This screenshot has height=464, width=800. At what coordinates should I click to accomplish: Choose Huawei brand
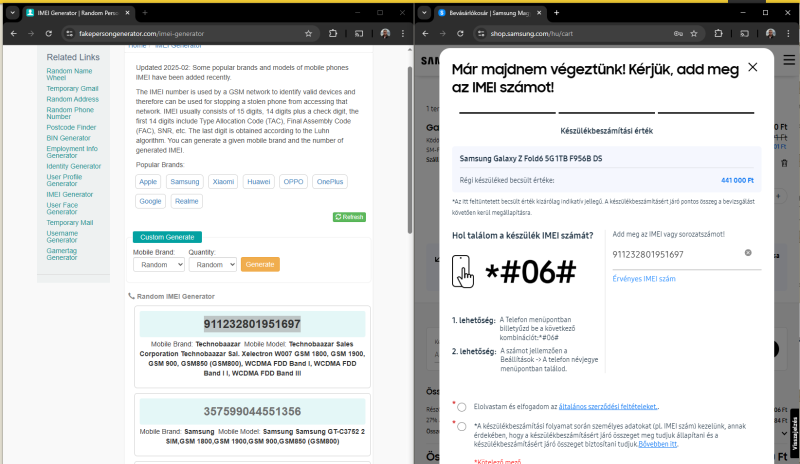259,182
